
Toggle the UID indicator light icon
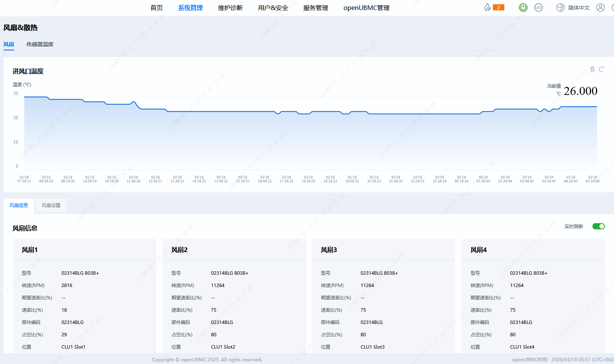[x=539, y=7]
